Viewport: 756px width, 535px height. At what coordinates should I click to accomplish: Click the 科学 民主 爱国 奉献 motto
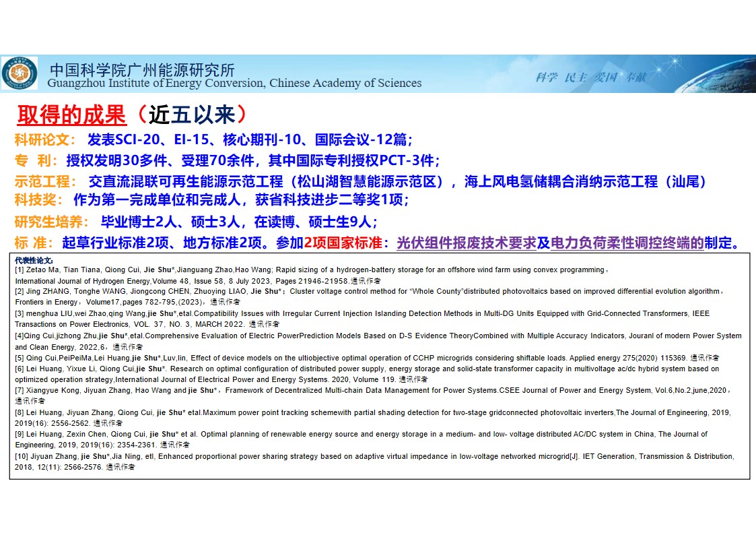pos(590,77)
